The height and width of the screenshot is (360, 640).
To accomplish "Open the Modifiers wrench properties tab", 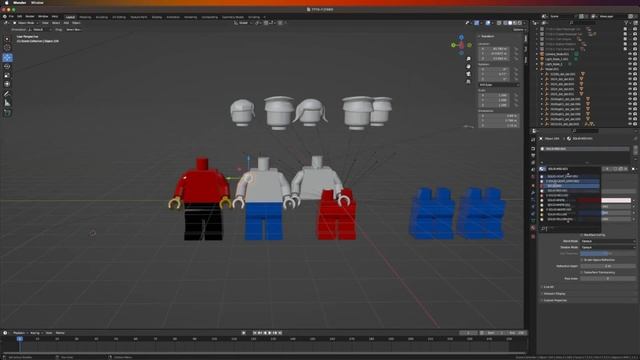I will point(533,194).
